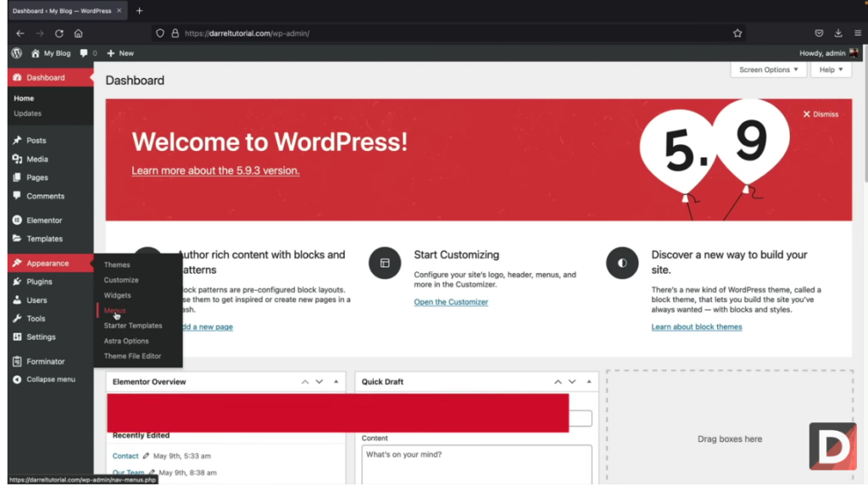Move Elementor Overview widget down
The image size is (868, 491).
[320, 382]
